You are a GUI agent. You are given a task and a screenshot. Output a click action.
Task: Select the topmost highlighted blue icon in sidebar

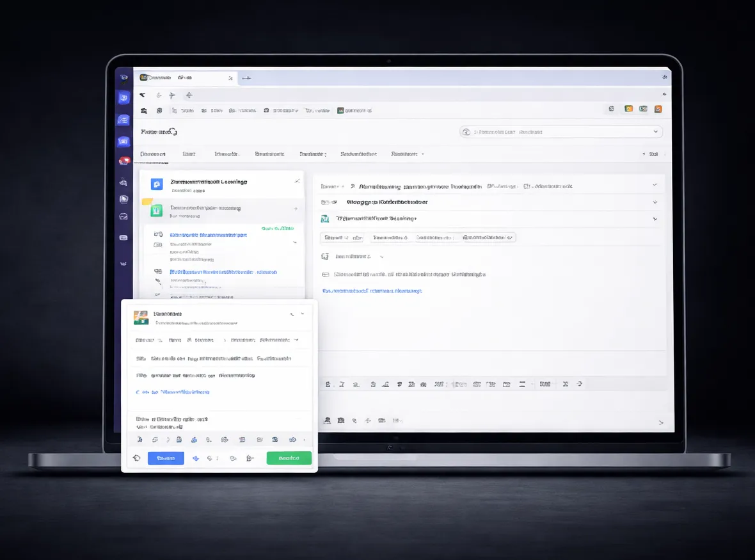click(123, 98)
